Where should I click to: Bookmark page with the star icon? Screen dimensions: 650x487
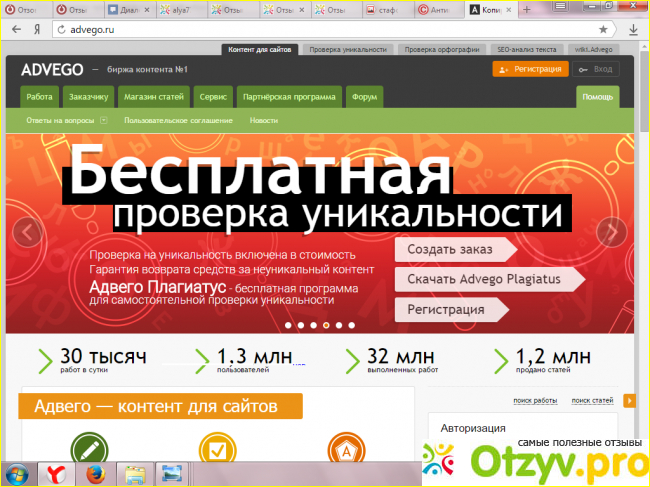pos(603,30)
